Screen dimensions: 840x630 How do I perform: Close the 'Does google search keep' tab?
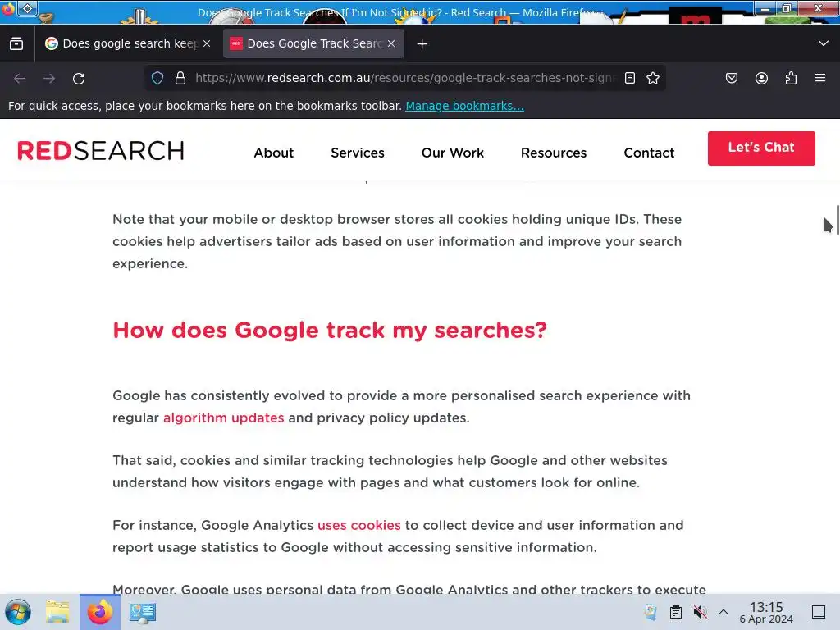pos(207,43)
